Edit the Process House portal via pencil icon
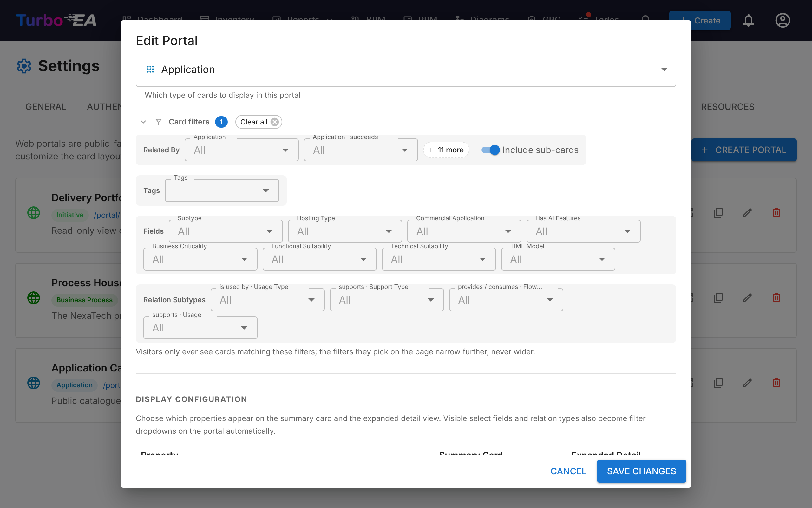 [747, 298]
